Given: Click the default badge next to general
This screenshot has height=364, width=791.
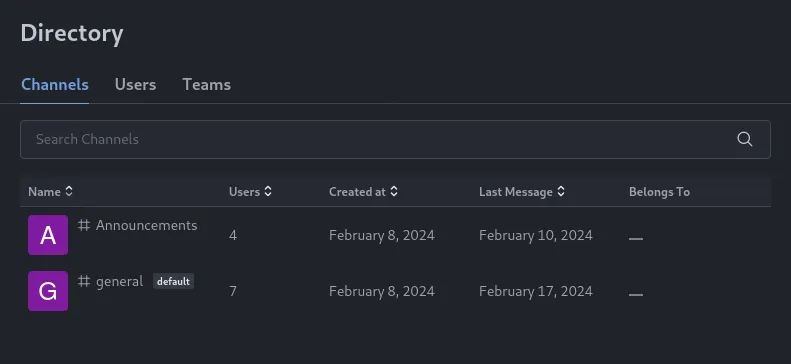Looking at the screenshot, I should click(173, 281).
